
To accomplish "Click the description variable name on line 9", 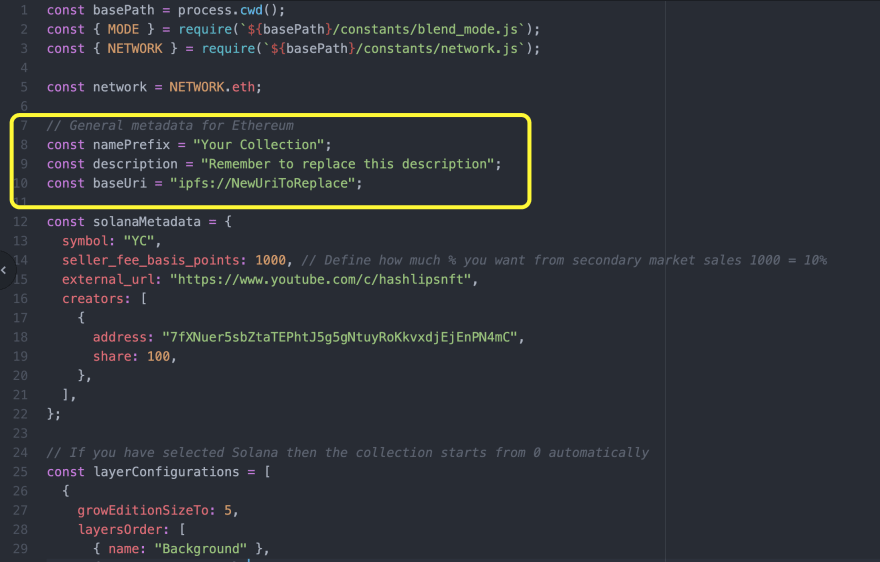I will click(x=135, y=164).
